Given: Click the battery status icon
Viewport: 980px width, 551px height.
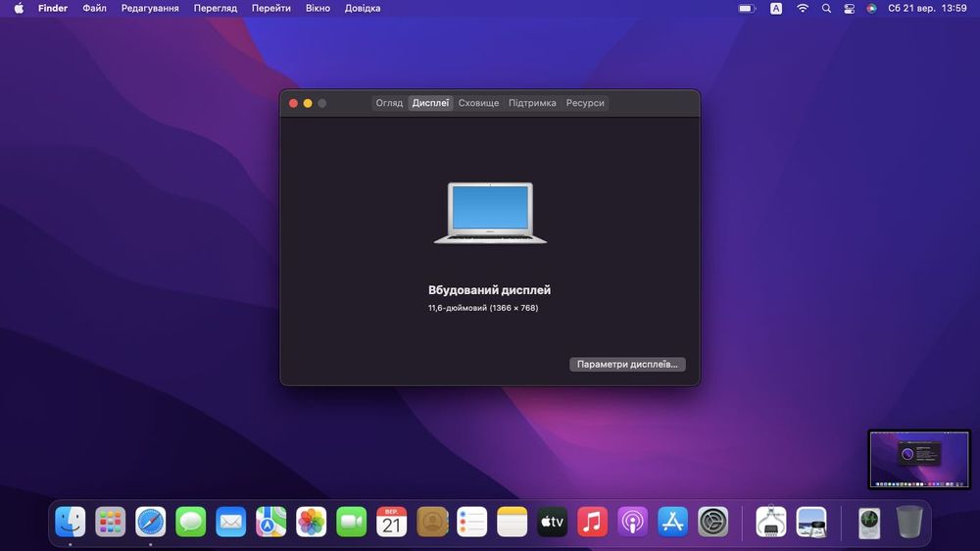Looking at the screenshot, I should click(746, 8).
